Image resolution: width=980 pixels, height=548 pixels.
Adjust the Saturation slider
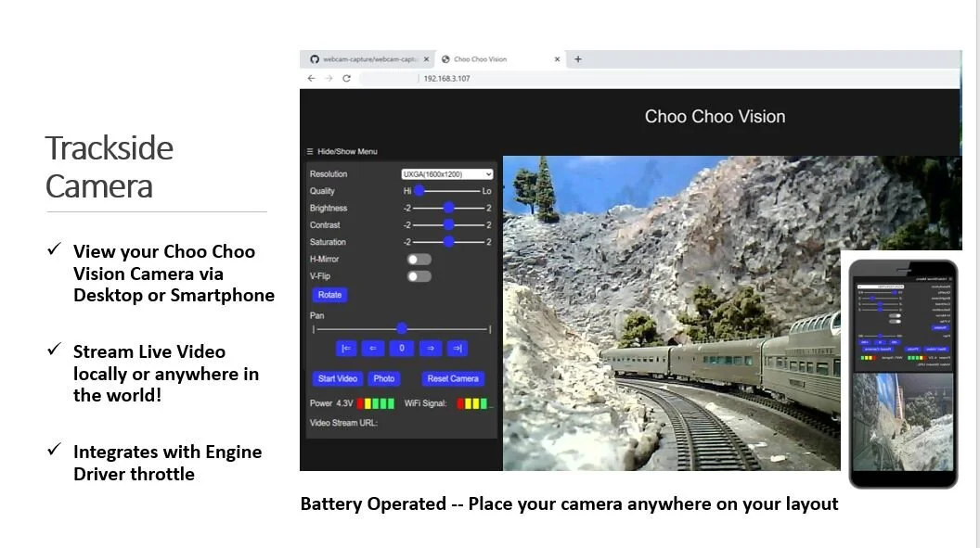click(x=448, y=241)
